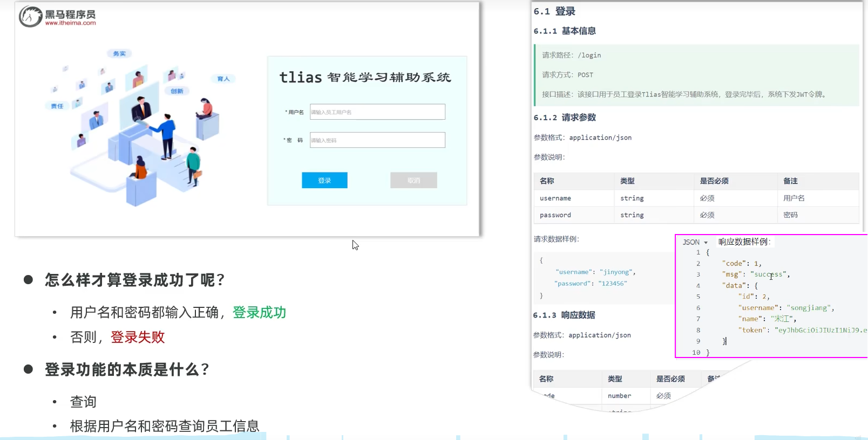The height and width of the screenshot is (440, 868).
Task: Click the 是否必须 column header in the request table
Action: (x=714, y=181)
